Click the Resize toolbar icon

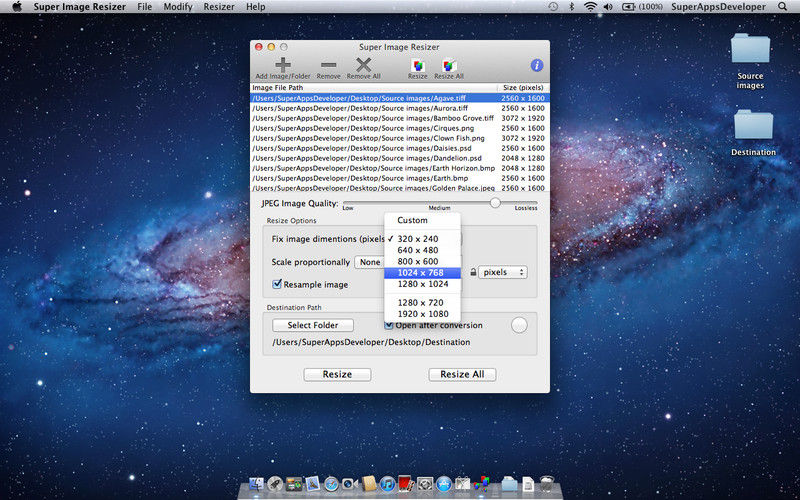[x=417, y=65]
